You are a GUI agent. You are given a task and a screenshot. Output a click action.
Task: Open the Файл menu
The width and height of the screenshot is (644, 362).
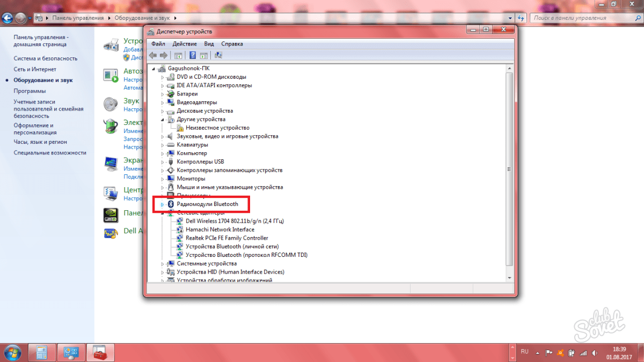[x=158, y=44]
